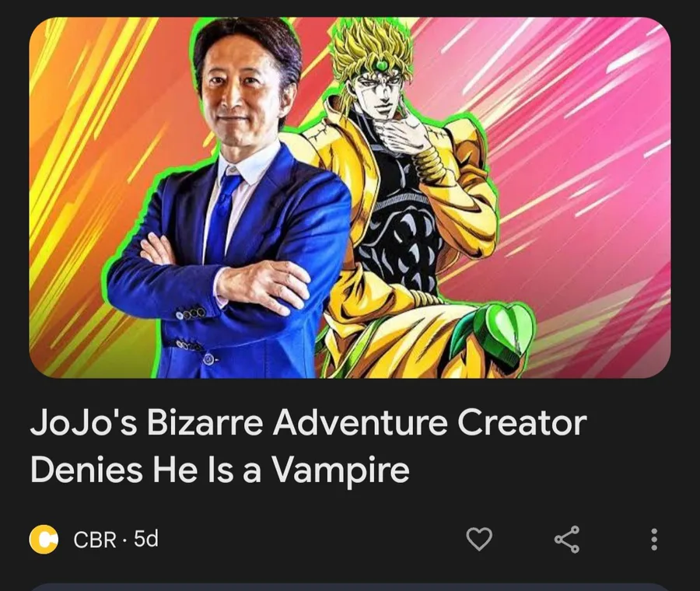Click the word "Vampire" in the headline
This screenshot has width=700, height=591.
(x=341, y=470)
